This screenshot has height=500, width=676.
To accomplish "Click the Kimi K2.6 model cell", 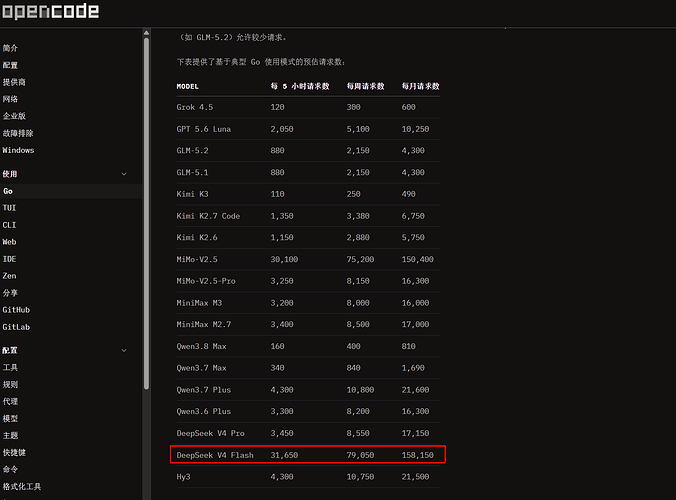I will (x=197, y=238).
